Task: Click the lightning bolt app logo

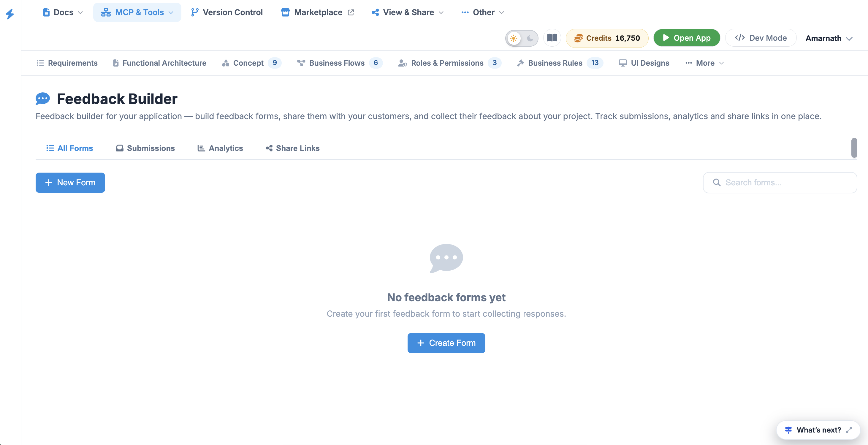Action: click(10, 14)
